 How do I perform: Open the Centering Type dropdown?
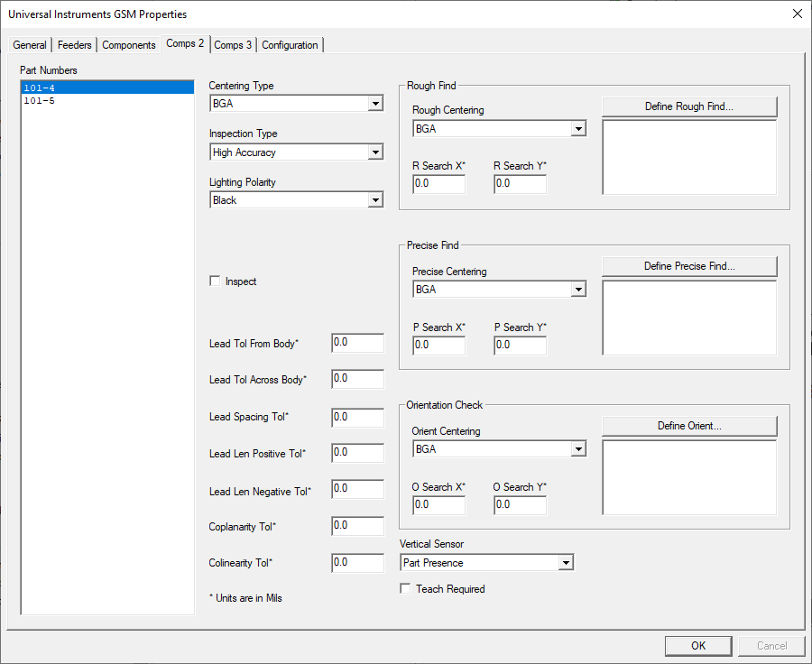point(375,103)
